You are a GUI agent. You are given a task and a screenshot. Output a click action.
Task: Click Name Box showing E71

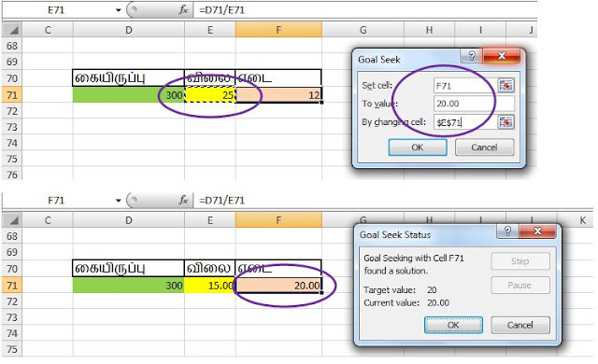(57, 10)
